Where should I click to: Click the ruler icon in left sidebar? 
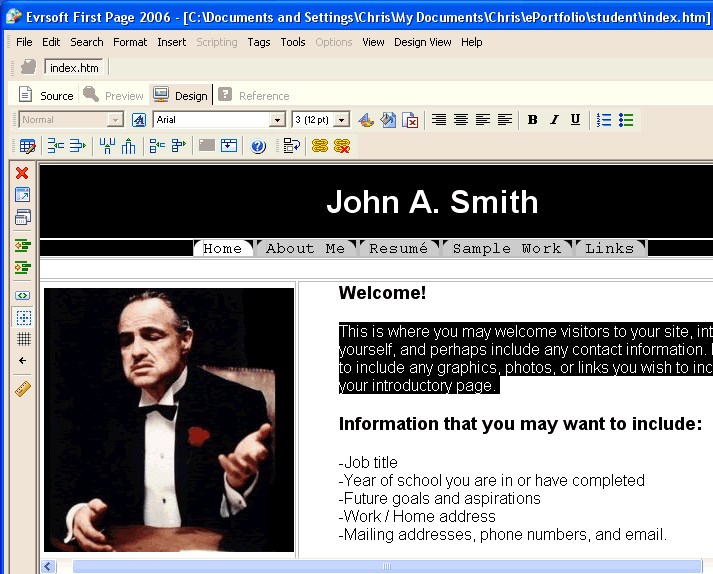pos(22,389)
